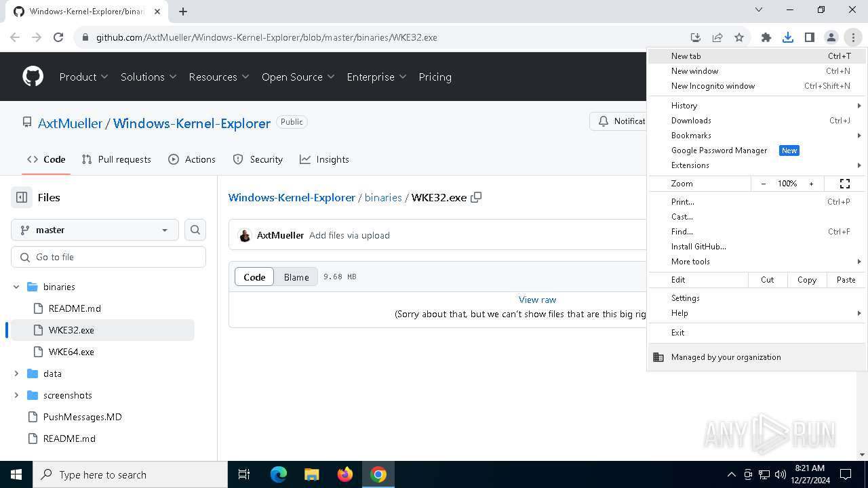Image resolution: width=868 pixels, height=488 pixels.
Task: Open the Resources dropdown menu
Action: click(x=219, y=77)
